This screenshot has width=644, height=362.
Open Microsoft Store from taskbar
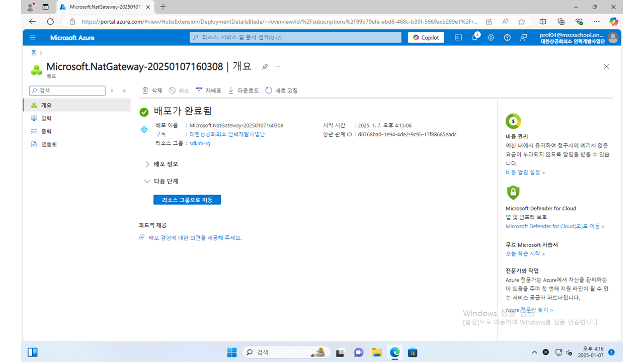coord(413,352)
